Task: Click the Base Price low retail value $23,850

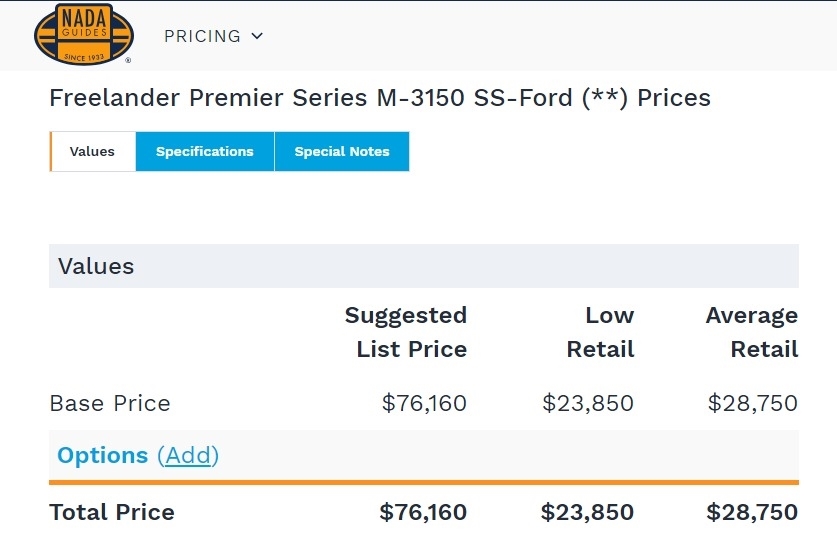Action: click(588, 404)
